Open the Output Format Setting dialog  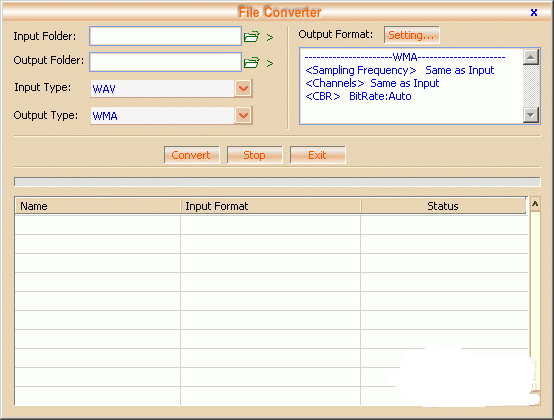tap(412, 35)
